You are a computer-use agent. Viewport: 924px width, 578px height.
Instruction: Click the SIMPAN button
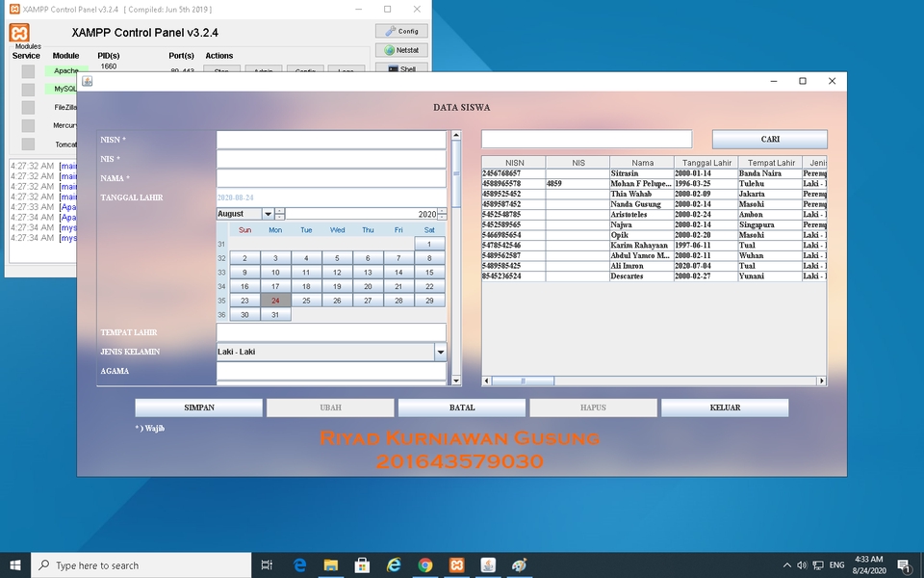pos(197,407)
